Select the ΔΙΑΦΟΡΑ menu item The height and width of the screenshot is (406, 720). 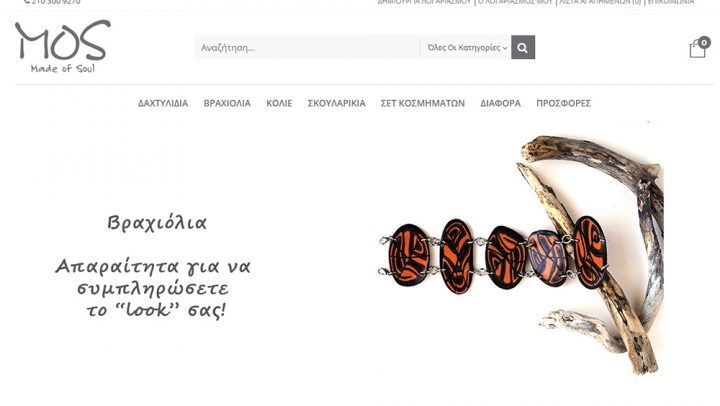coord(501,103)
